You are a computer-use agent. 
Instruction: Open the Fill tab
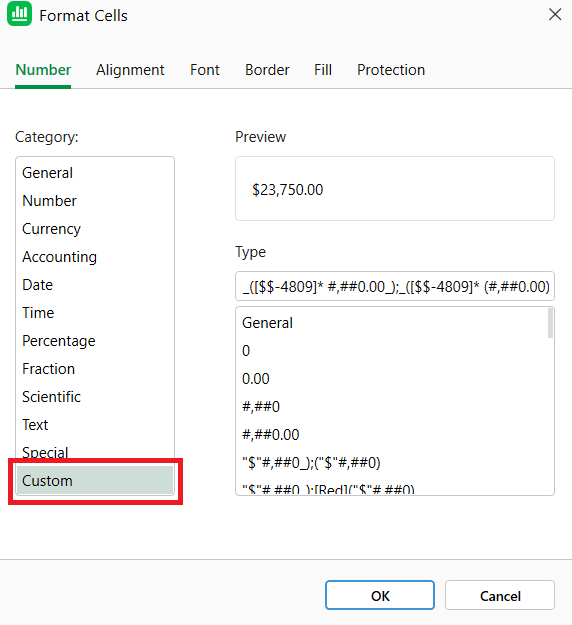[x=322, y=70]
